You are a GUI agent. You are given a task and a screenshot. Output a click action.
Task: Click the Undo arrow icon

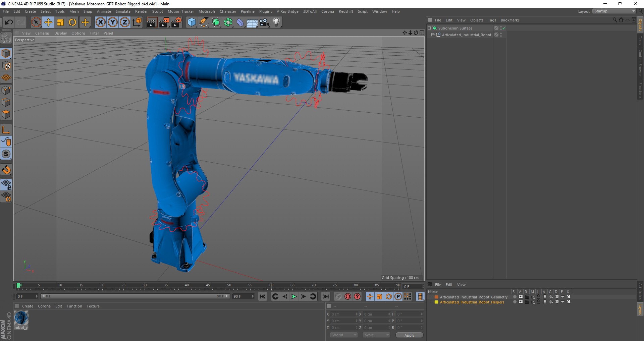[9, 22]
